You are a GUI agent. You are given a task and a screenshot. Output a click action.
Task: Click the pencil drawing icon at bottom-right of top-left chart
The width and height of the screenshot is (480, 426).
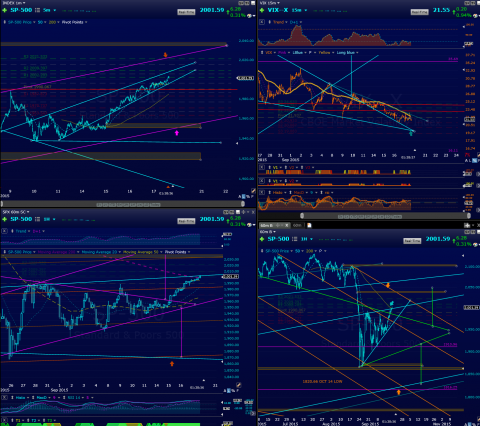[253, 191]
